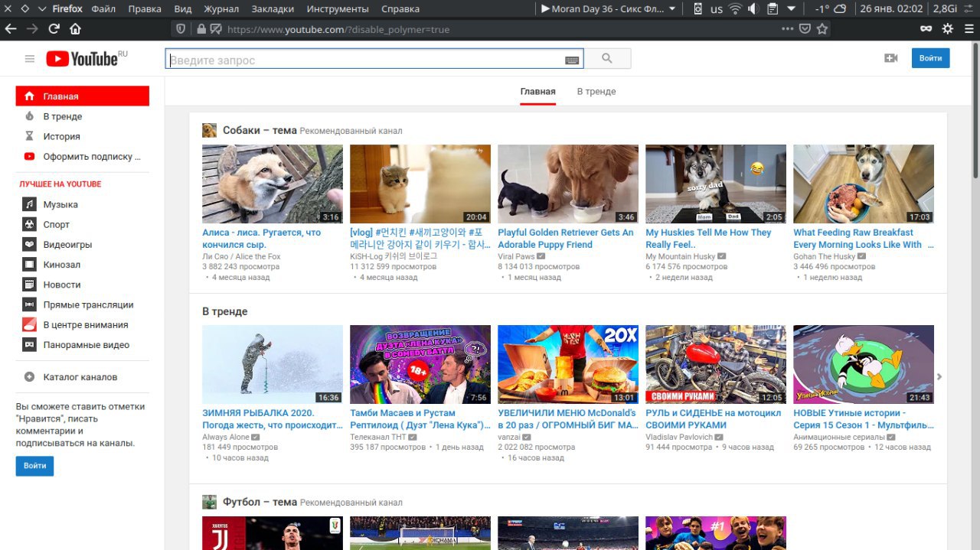Open the McDonald's 20X menu video thumbnail
The width and height of the screenshot is (980, 550).
[x=568, y=364]
